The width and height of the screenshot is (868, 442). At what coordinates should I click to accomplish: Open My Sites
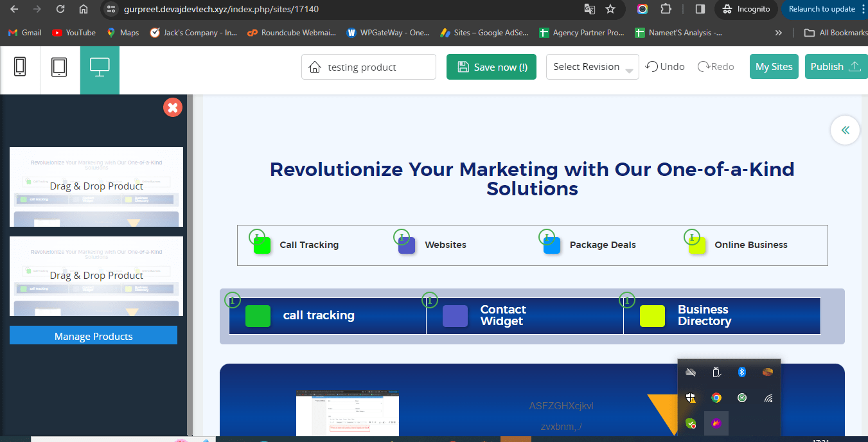(x=774, y=67)
